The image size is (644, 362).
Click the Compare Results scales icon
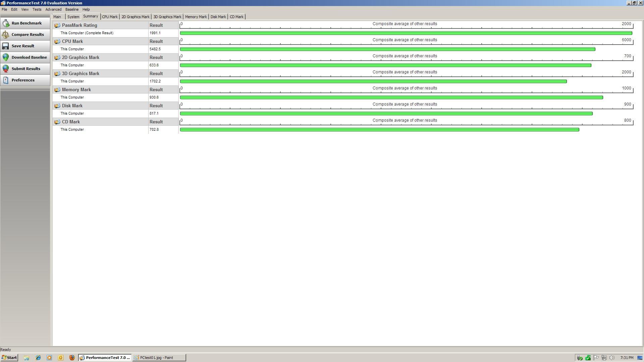point(6,35)
